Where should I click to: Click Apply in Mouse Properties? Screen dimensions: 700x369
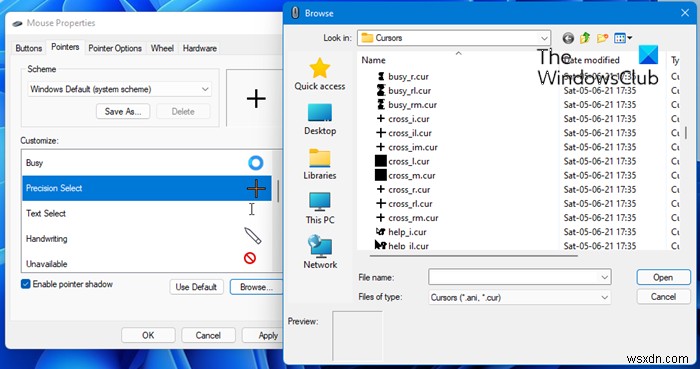tap(262, 335)
